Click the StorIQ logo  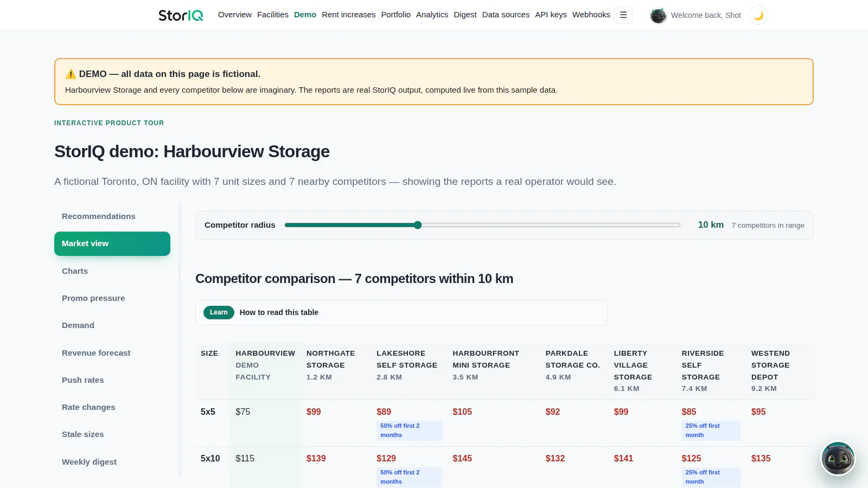(x=181, y=15)
